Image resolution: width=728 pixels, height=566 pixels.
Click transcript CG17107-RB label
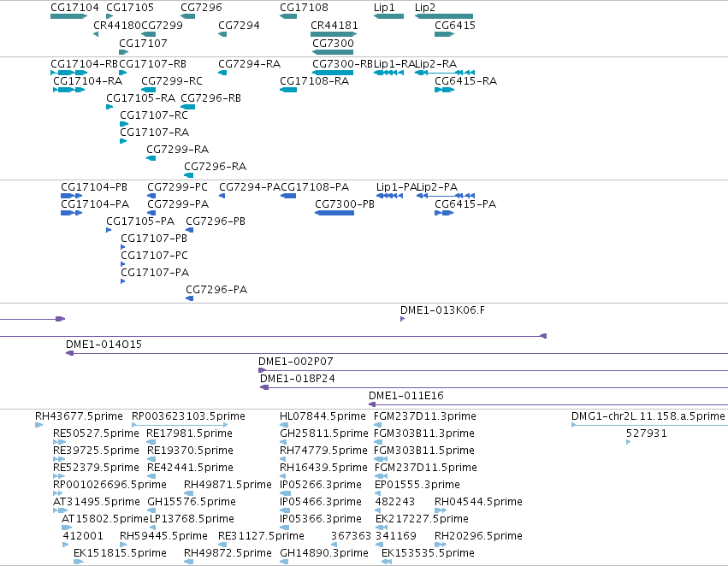[153, 64]
